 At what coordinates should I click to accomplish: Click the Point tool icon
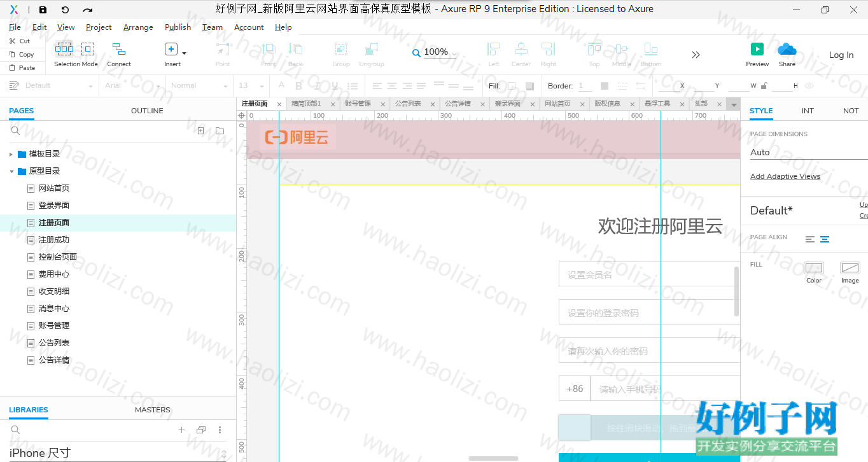223,49
